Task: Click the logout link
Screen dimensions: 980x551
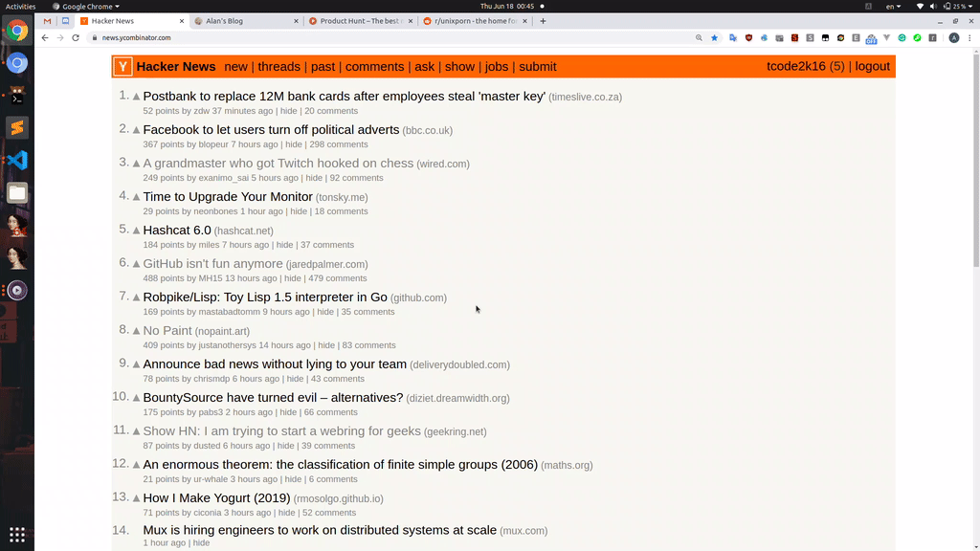Action: (x=873, y=66)
